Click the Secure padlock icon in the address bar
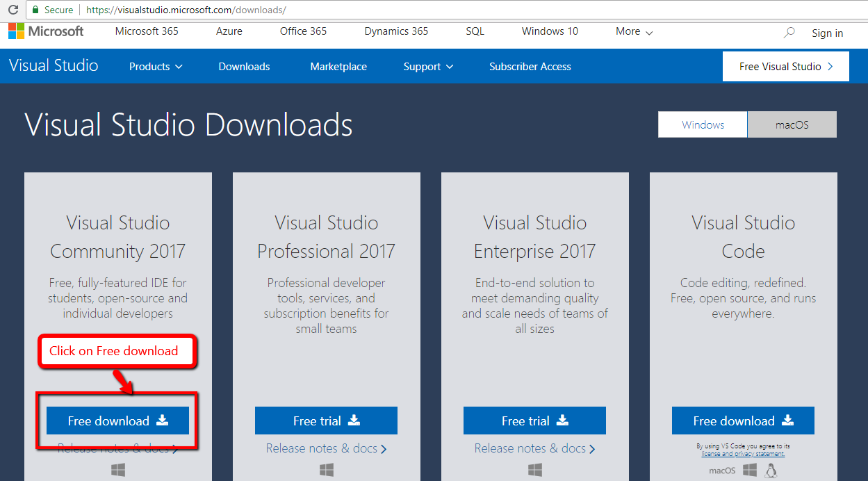The width and height of the screenshot is (868, 481). point(35,10)
